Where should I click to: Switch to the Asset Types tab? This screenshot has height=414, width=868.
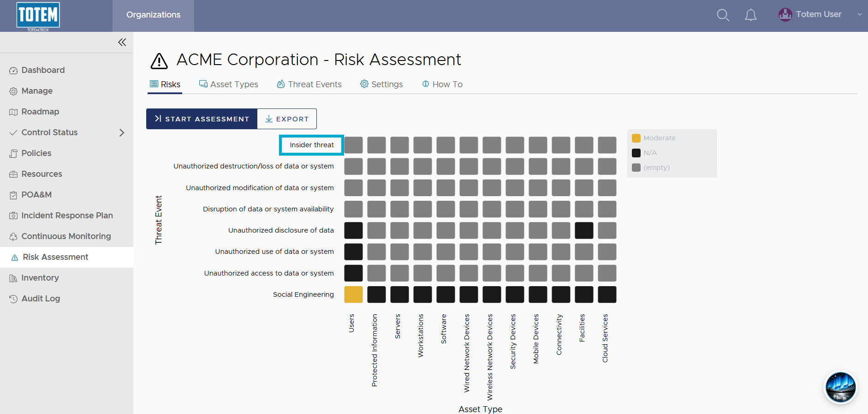click(228, 84)
